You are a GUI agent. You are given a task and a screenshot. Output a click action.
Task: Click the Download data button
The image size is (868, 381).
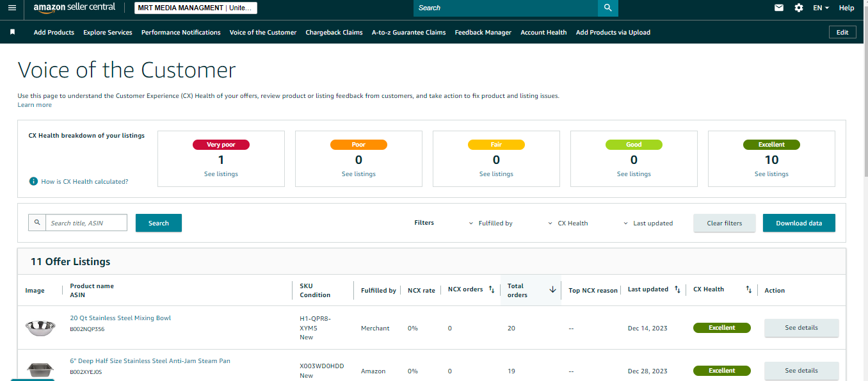(x=799, y=223)
